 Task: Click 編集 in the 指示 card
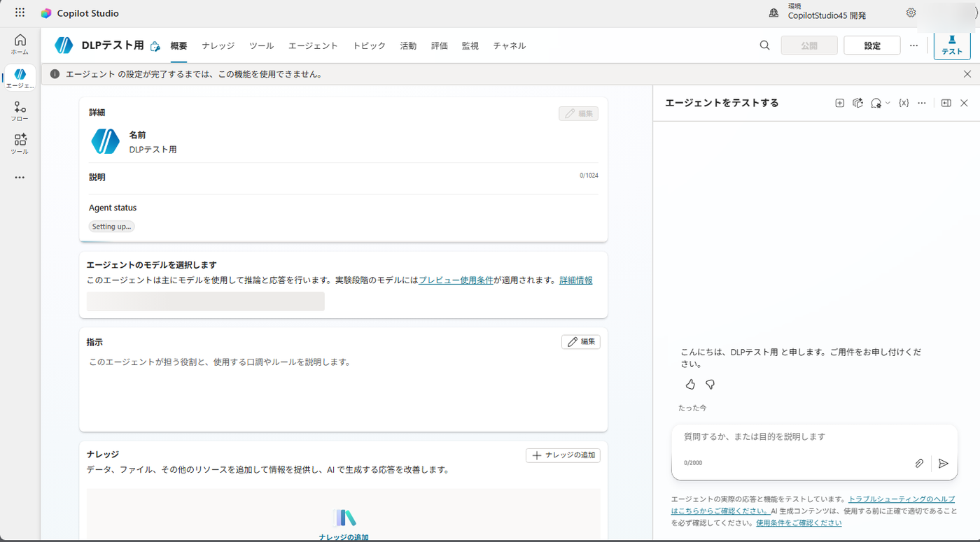pos(581,342)
